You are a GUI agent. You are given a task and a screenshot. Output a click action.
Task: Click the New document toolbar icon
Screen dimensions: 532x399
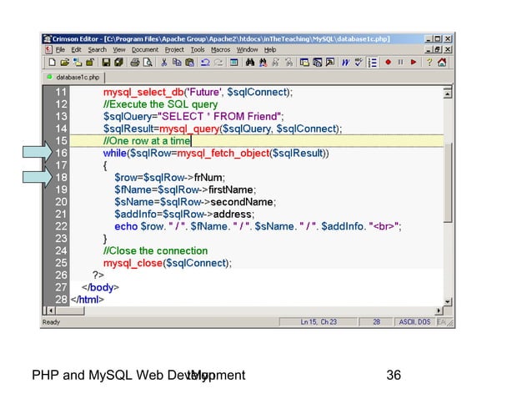53,62
